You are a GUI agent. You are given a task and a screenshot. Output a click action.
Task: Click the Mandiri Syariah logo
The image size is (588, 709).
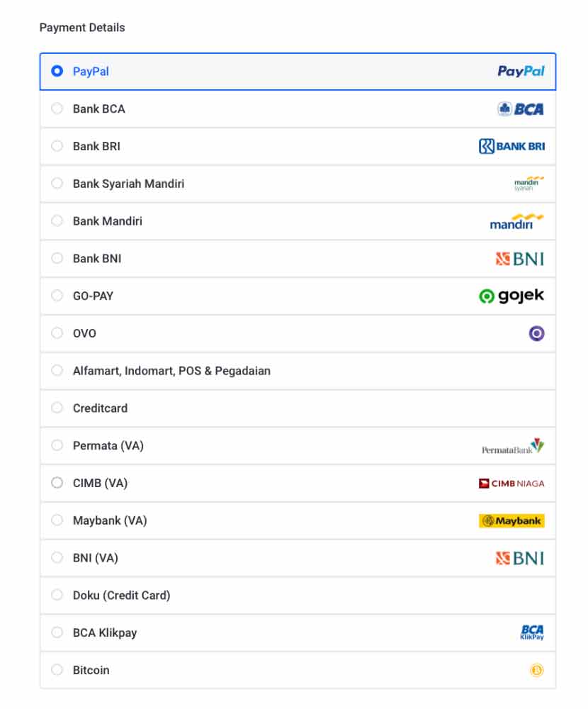tap(528, 184)
